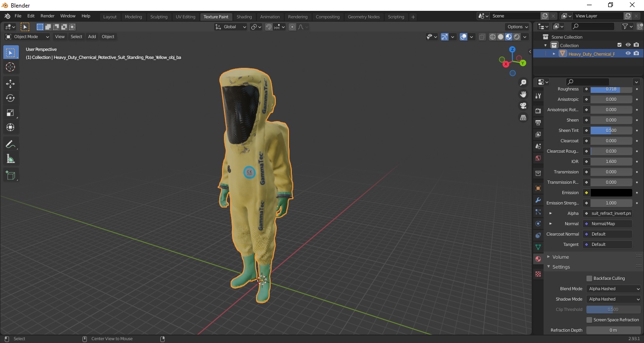Click the zoom magnifier in the viewport
Viewport: 644px width, 343px height.
pos(523,82)
